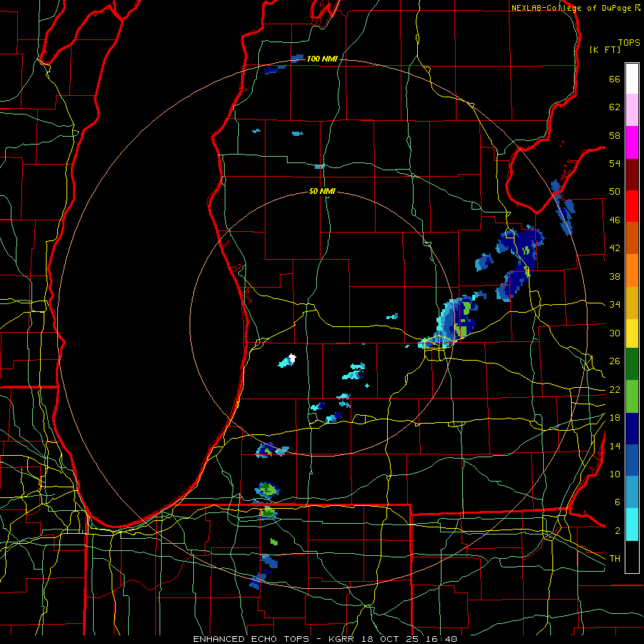Click the 26 value on the scale
Viewport: 644px width, 644px height.
pos(615,361)
